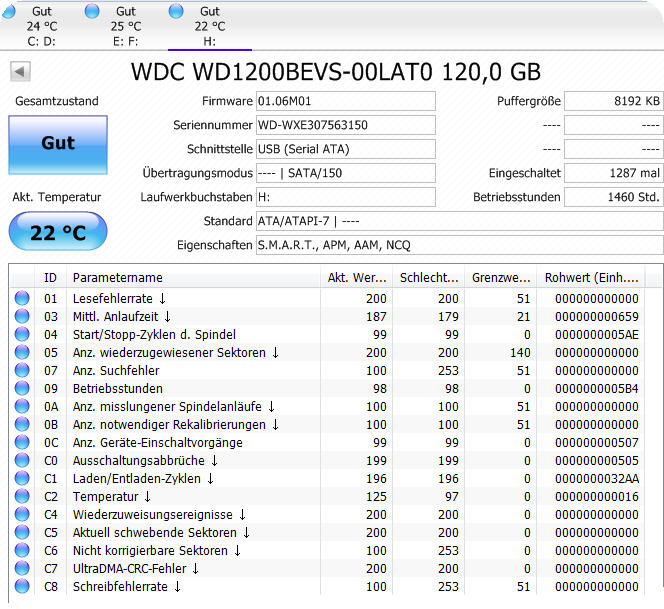Viewport: 664px width, 609px height.
Task: Select the H: drive tab
Action: [x=209, y=25]
